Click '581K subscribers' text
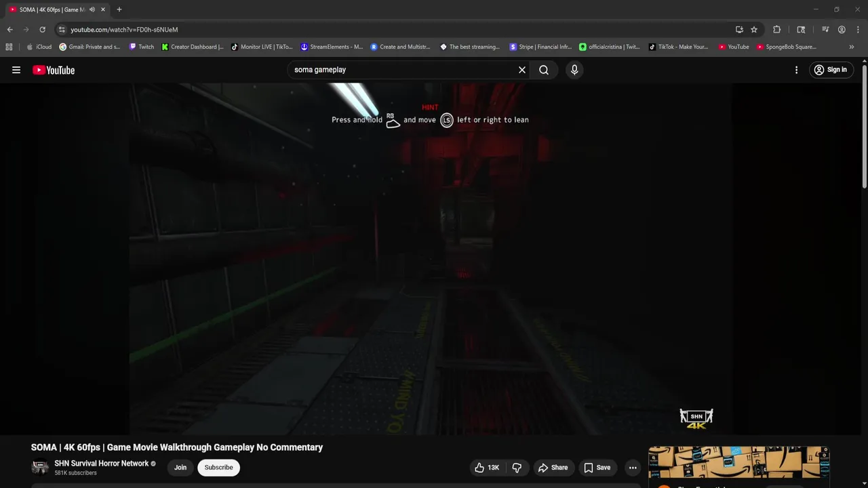The height and width of the screenshot is (488, 868). [x=75, y=473]
